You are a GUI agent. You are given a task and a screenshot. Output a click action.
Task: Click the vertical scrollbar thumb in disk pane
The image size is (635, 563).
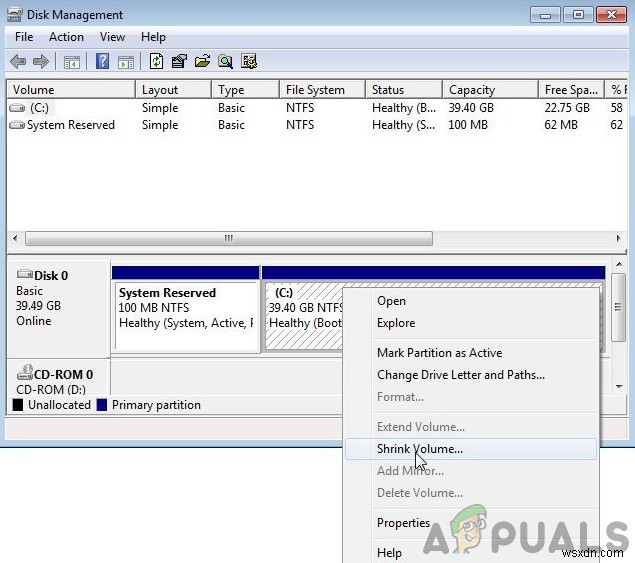pos(618,307)
